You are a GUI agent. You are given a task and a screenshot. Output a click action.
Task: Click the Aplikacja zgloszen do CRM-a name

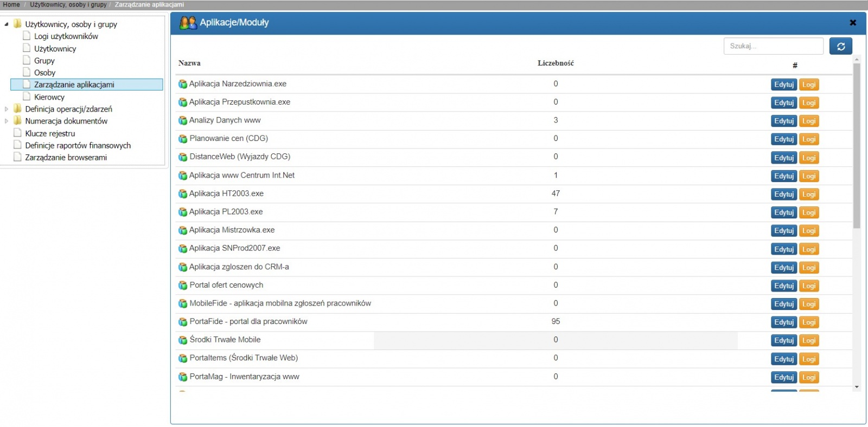coord(239,267)
